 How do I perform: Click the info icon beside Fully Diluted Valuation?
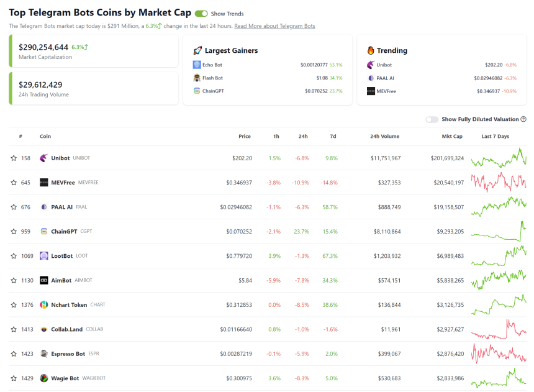[523, 119]
